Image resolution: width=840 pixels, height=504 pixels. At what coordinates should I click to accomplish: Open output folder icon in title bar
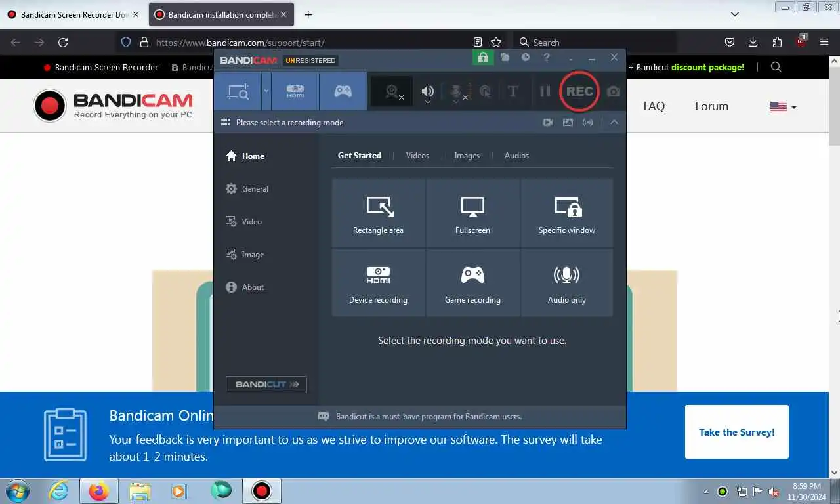coord(505,58)
